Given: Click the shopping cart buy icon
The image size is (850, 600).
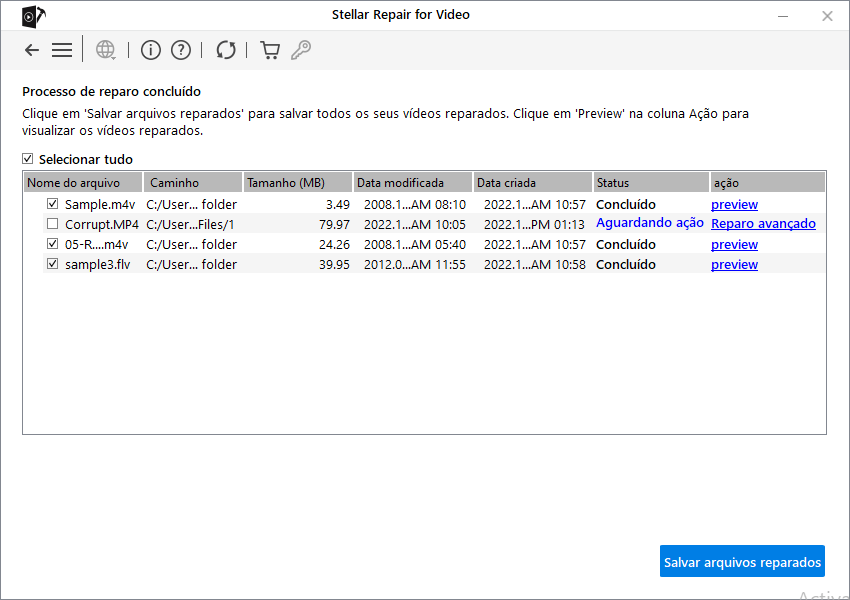Looking at the screenshot, I should tap(269, 50).
